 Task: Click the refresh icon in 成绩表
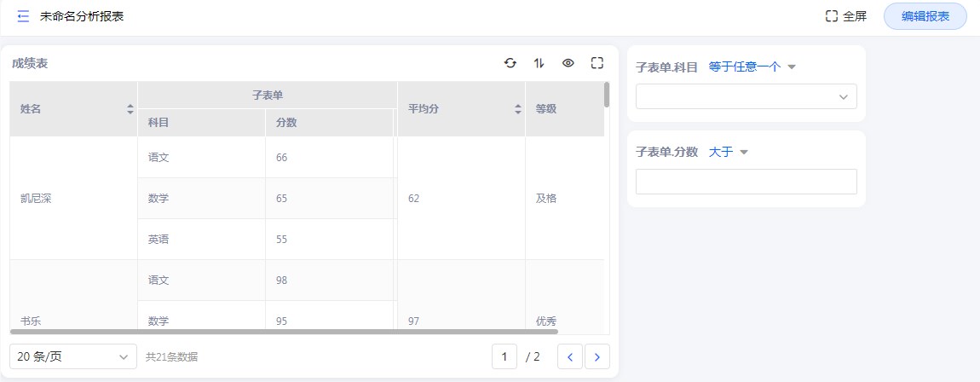coord(510,63)
